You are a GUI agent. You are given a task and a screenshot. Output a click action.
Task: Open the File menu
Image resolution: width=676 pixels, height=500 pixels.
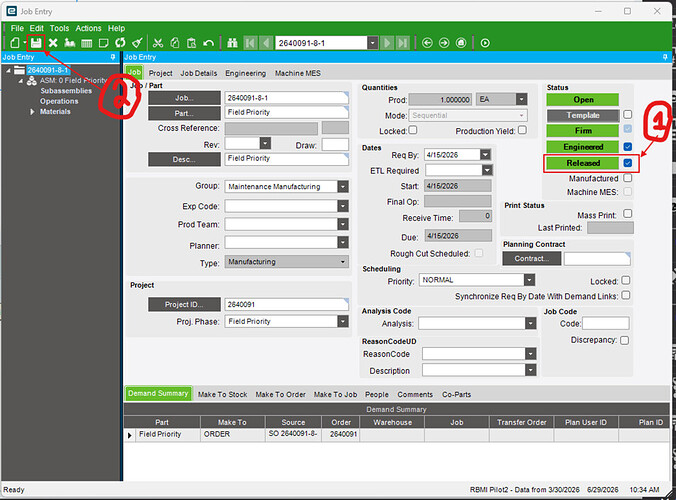point(17,28)
